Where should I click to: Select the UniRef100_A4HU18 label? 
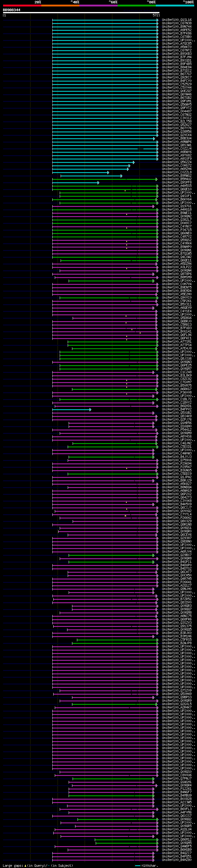click(x=177, y=210)
